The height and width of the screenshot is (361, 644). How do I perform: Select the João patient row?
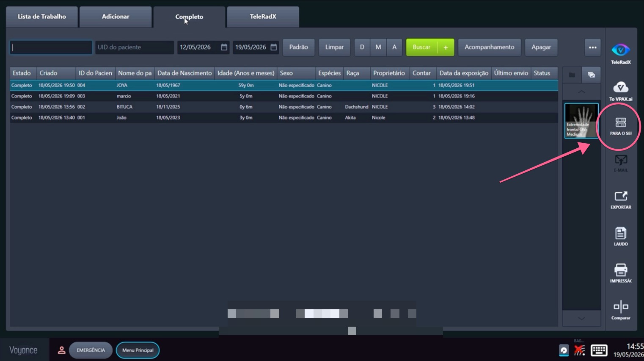[284, 118]
